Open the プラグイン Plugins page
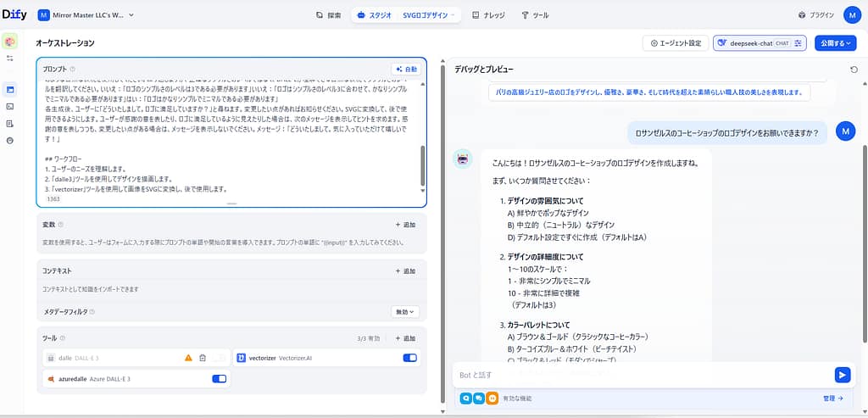The image size is (868, 418). click(816, 15)
